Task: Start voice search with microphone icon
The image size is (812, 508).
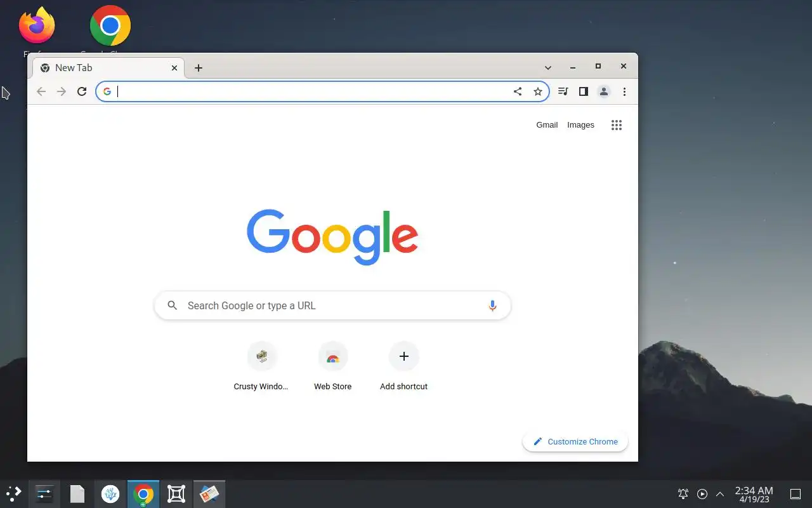Action: click(492, 305)
